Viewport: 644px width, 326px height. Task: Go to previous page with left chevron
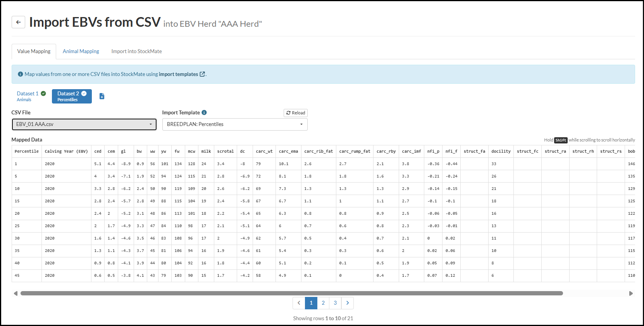point(299,303)
